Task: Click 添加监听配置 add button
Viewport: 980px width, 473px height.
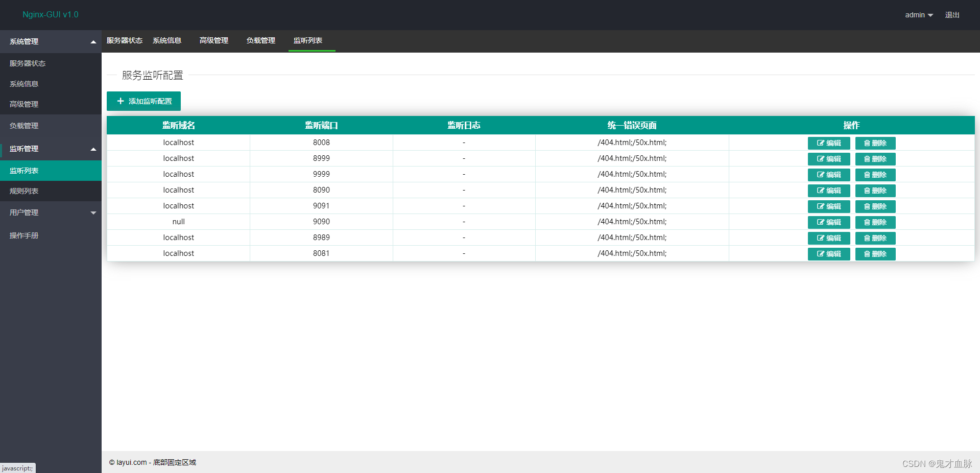Action: tap(144, 101)
